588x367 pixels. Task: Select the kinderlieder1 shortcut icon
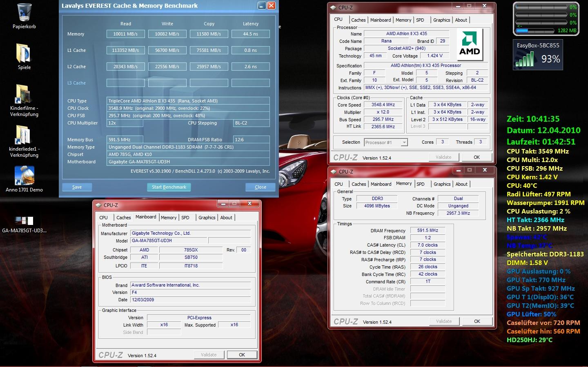click(24, 135)
